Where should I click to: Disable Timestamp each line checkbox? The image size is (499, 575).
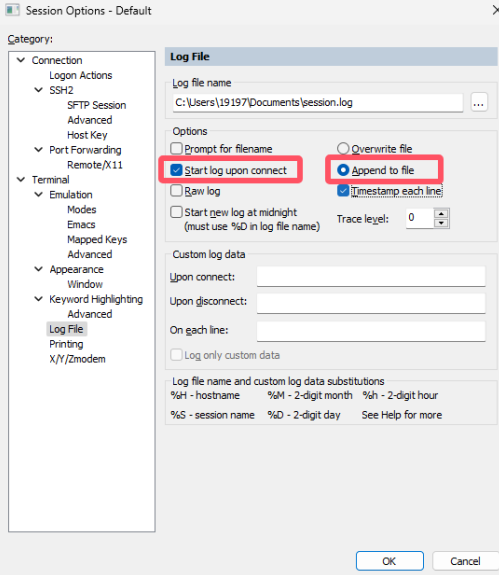[343, 191]
